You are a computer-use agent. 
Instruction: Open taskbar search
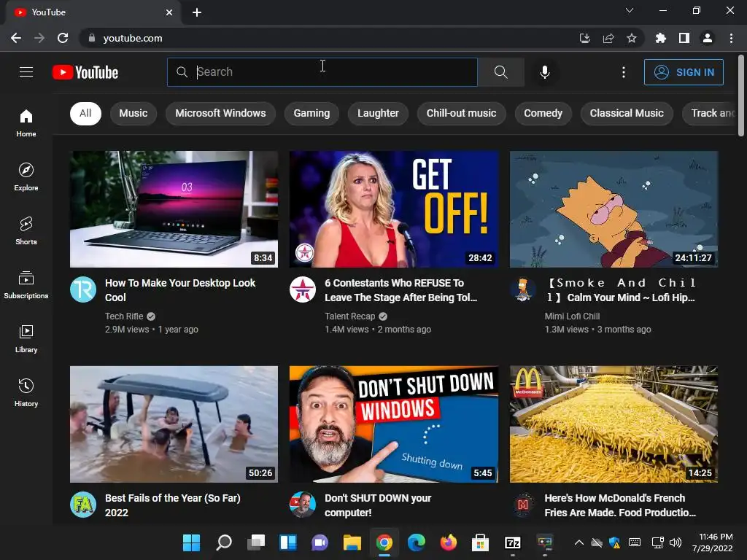pyautogui.click(x=224, y=542)
